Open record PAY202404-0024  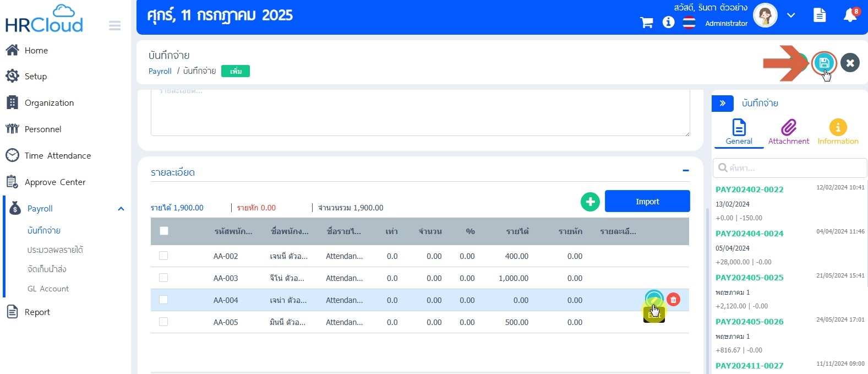tap(749, 234)
